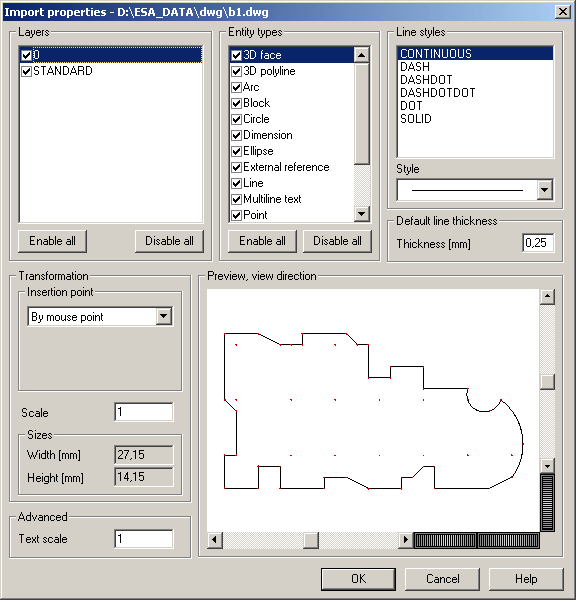This screenshot has height=600, width=576.
Task: Select the DOT line style
Action: point(411,106)
